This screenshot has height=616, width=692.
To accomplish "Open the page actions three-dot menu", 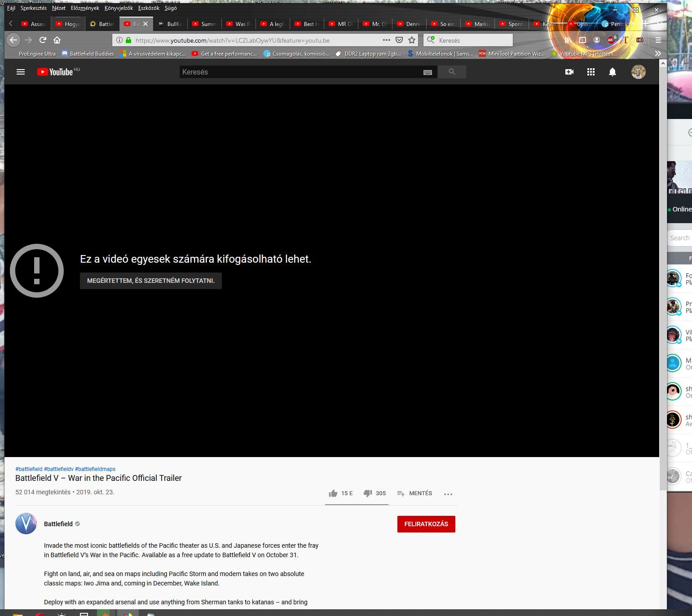I will (x=386, y=40).
